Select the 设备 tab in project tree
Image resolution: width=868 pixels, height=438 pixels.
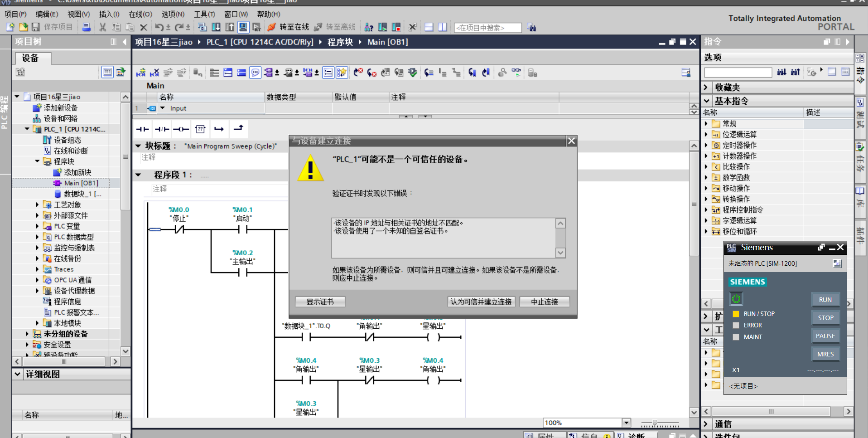[x=31, y=58]
